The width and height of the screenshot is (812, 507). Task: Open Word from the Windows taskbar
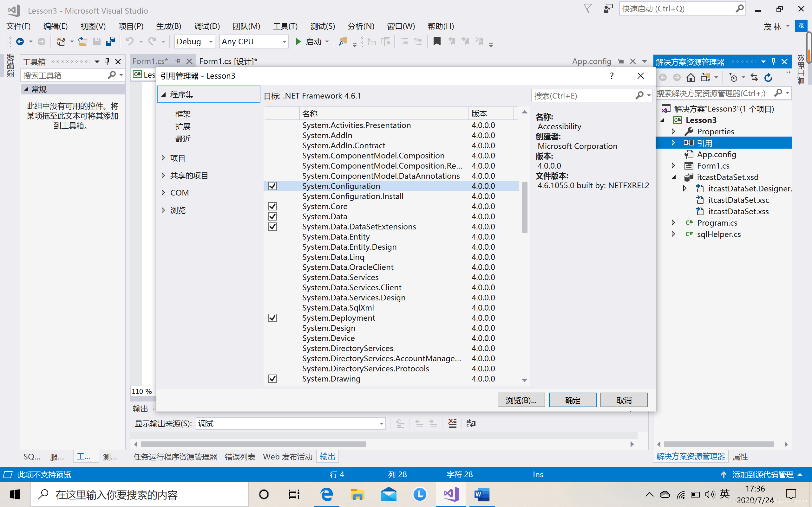click(481, 494)
